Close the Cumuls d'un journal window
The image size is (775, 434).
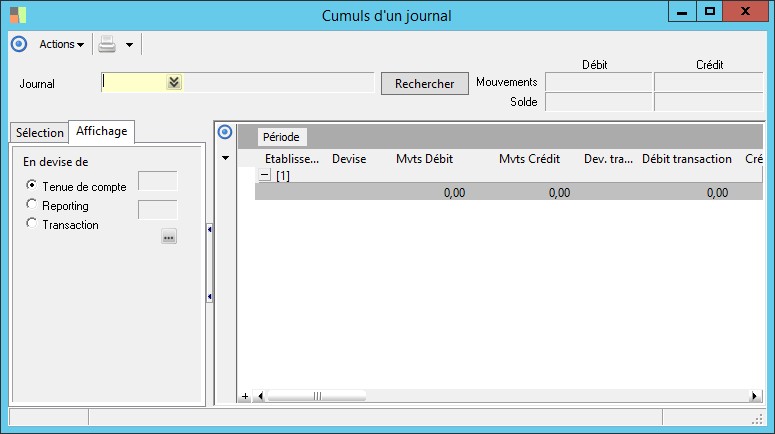pos(745,12)
